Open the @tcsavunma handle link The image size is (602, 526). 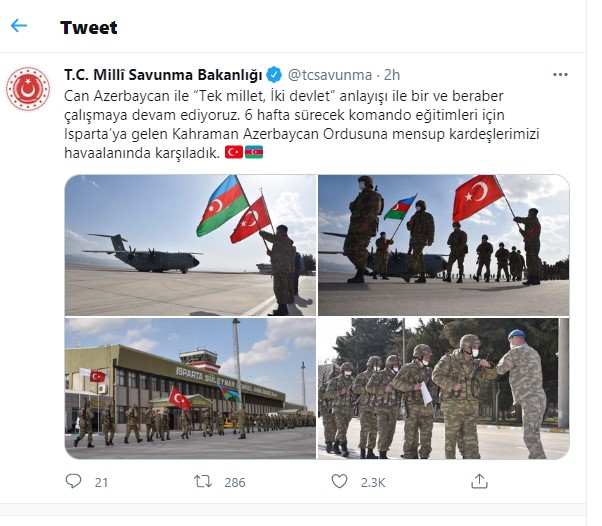[x=330, y=75]
